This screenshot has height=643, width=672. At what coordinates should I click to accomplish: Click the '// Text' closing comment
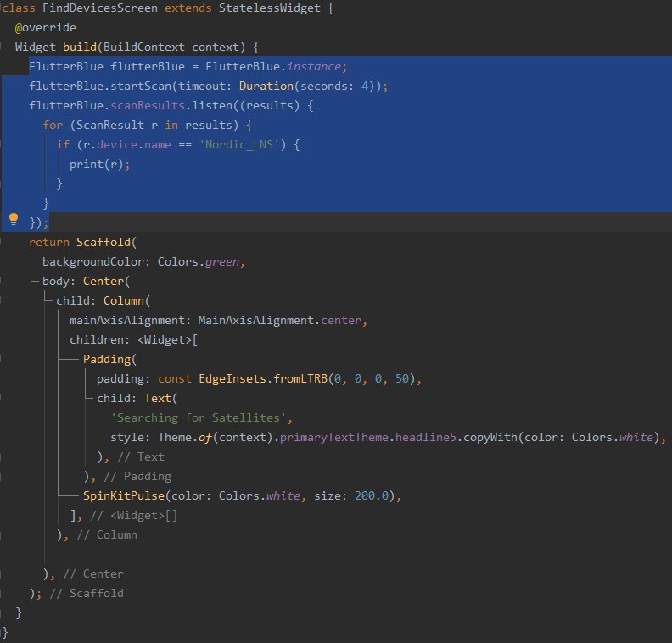coord(141,457)
